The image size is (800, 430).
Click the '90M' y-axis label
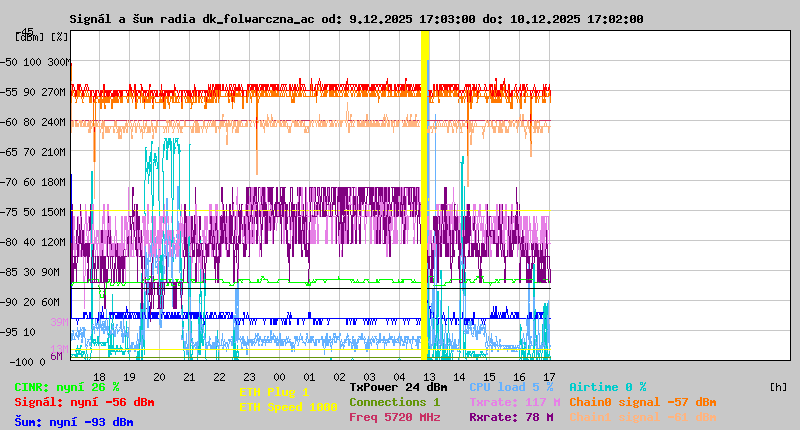(x=51, y=272)
